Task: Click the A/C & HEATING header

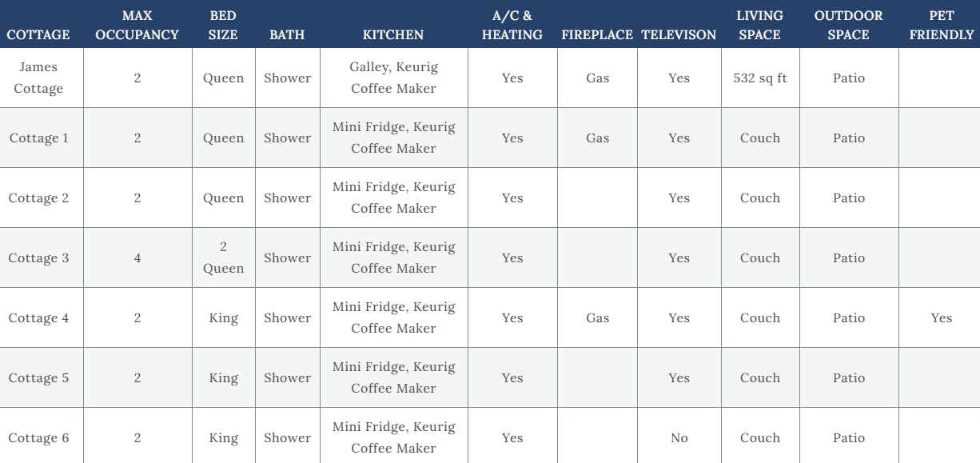Action: 512,25
